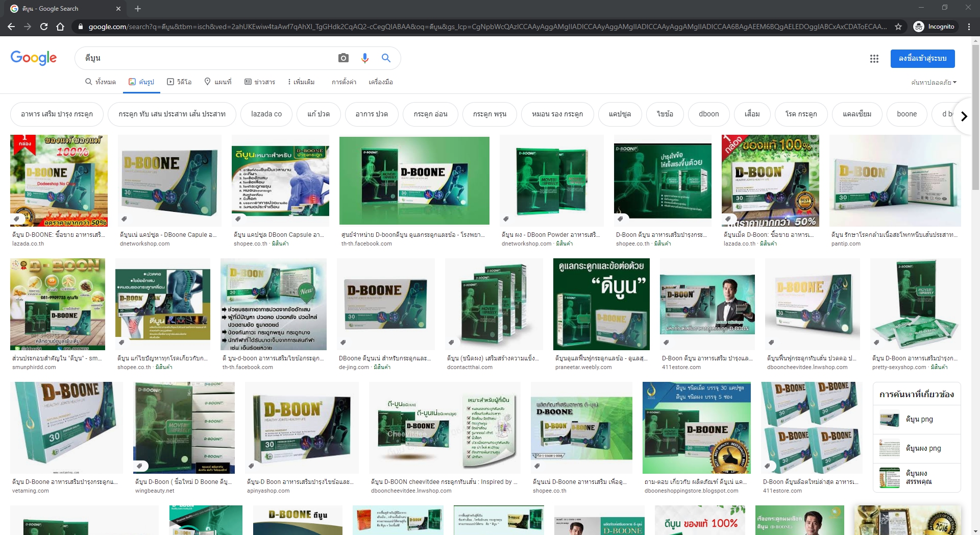Reload the page
Viewport: 980px width, 535px height.
coord(44,27)
